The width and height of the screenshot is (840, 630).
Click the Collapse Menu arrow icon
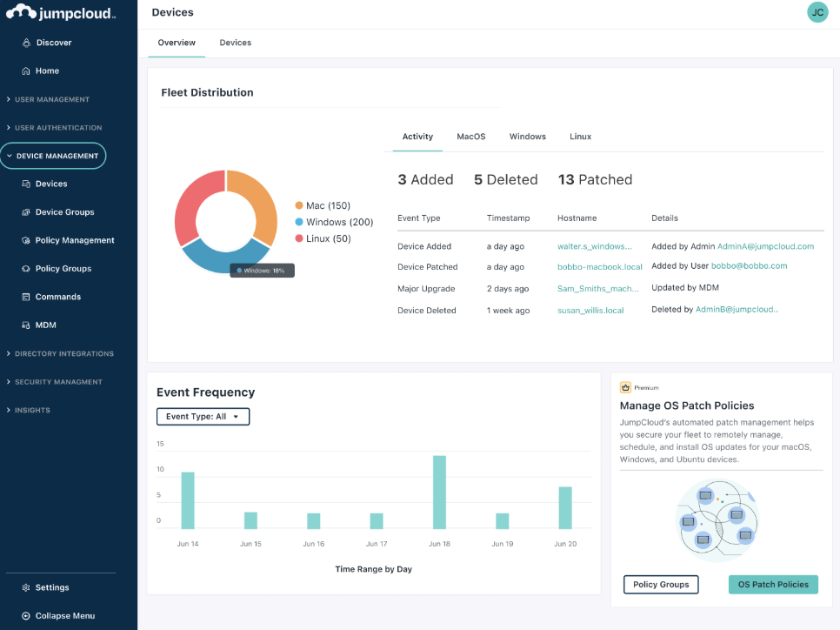pyautogui.click(x=26, y=616)
